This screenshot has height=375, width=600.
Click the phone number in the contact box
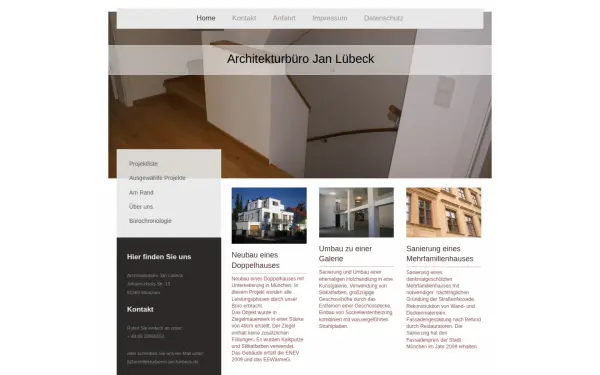coord(145,336)
